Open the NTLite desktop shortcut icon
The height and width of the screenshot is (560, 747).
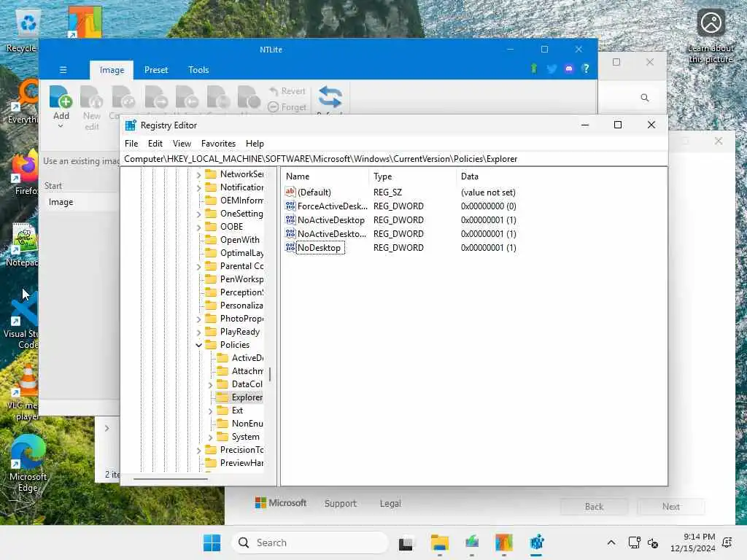(x=85, y=22)
